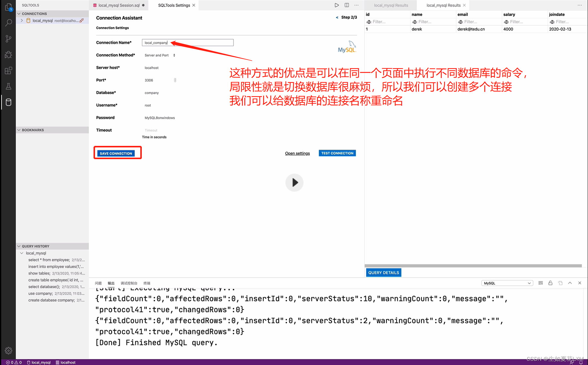Image resolution: width=588 pixels, height=365 pixels.
Task: Open the 调试控制台 debug console tab
Action: click(129, 283)
